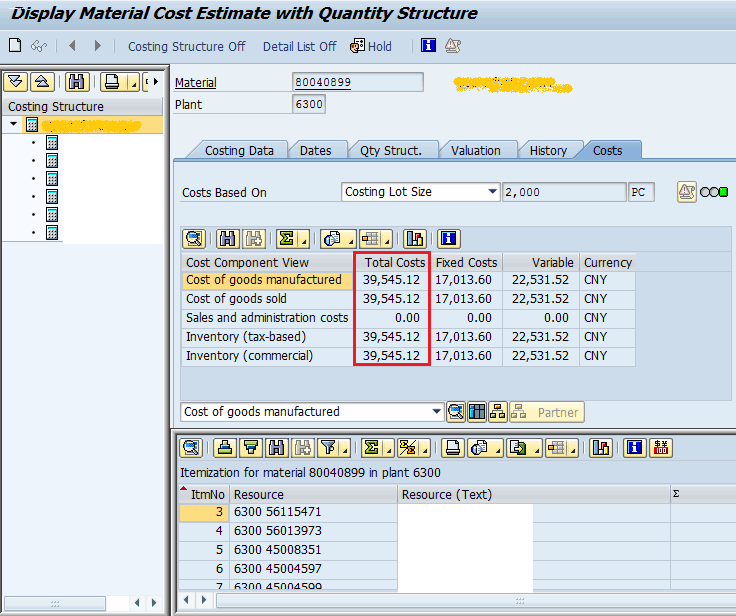Click Print icon in Costing Structure panel
Viewport: 736px width, 616px height.
[112, 82]
